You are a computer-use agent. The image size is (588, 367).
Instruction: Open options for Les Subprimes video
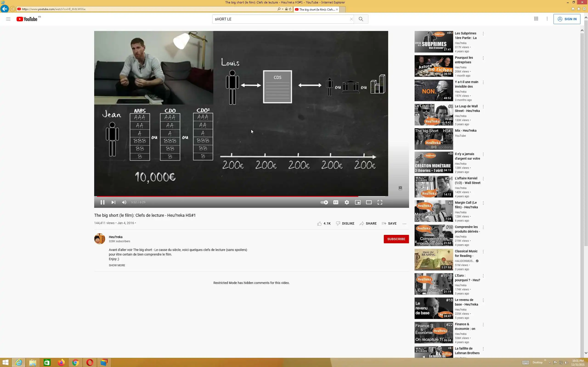(x=483, y=34)
